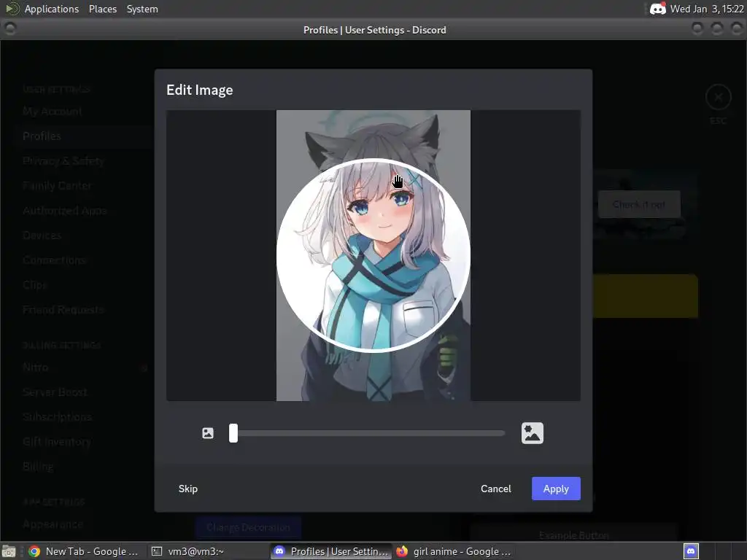The height and width of the screenshot is (560, 747).
Task: Open Server Boost settings
Action: pos(55,392)
